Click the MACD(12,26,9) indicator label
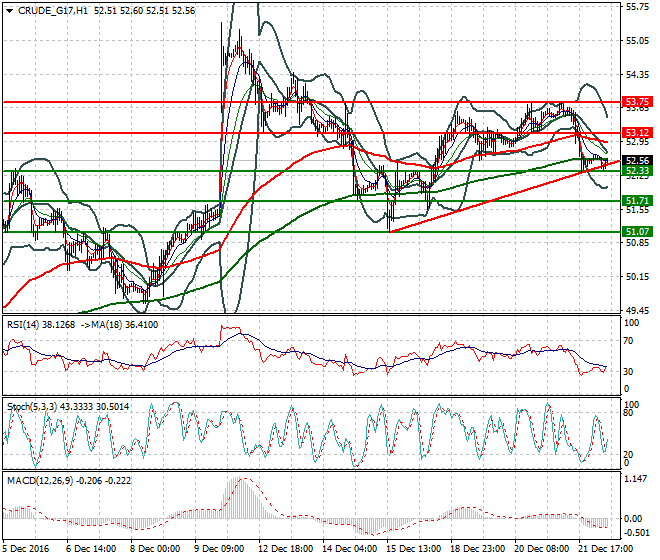Image resolution: width=660 pixels, height=560 pixels. [40, 481]
